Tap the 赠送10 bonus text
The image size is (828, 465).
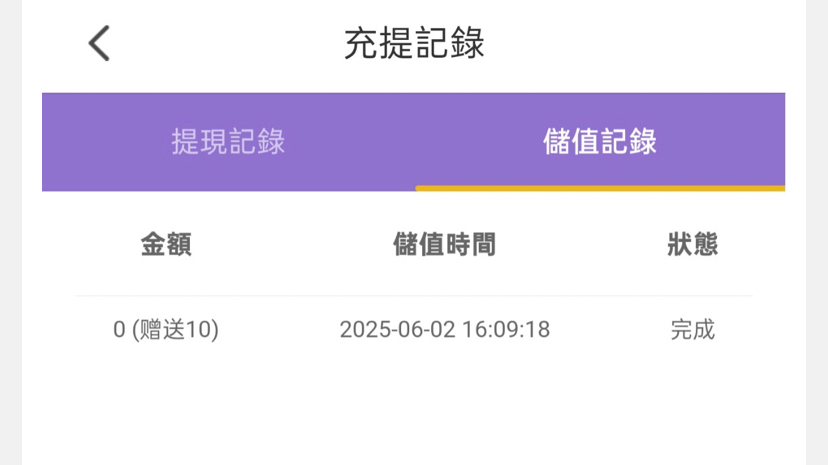click(176, 330)
